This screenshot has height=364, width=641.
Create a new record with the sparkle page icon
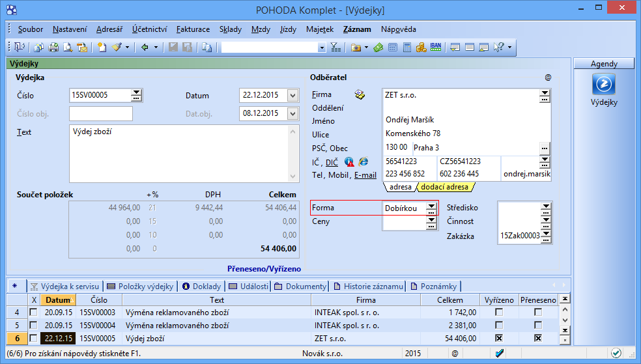[102, 48]
